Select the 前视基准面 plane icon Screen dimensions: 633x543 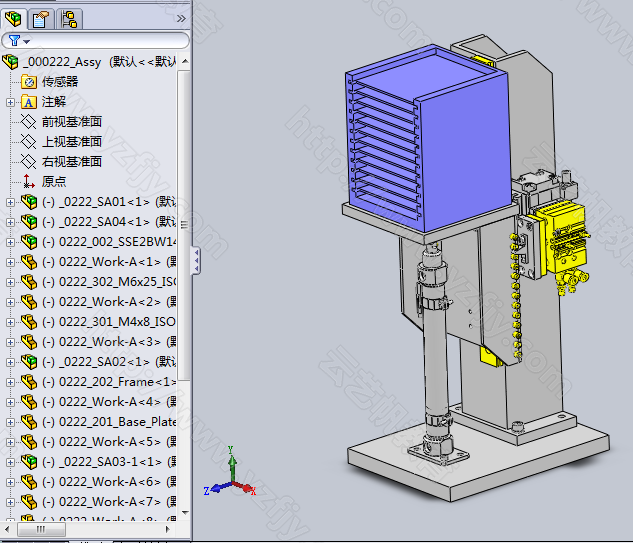(x=29, y=122)
